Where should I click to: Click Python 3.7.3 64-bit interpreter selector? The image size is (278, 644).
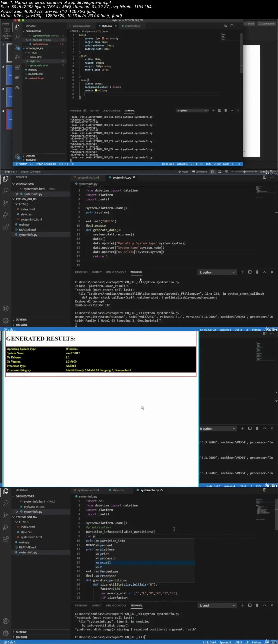click(x=46, y=164)
